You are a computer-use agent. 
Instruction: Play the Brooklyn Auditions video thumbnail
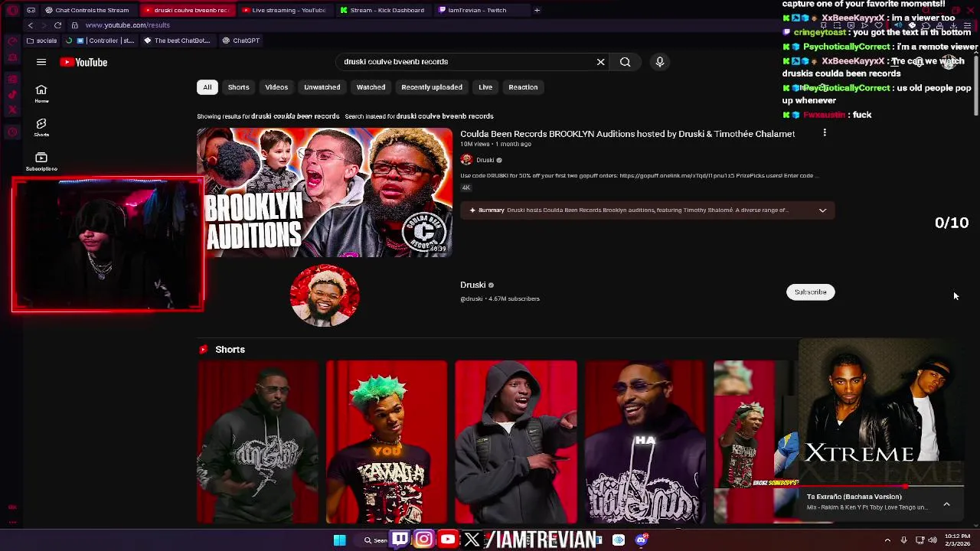pos(325,192)
